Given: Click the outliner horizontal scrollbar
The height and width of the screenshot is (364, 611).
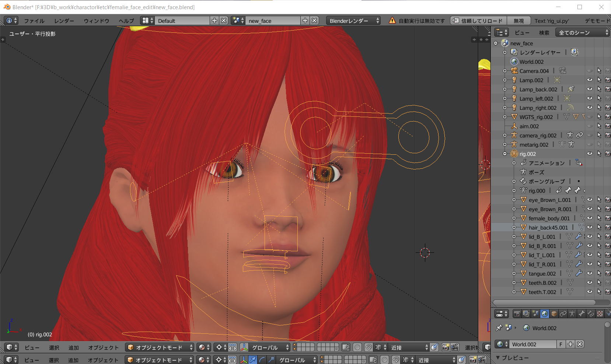Looking at the screenshot, I should click(544, 302).
